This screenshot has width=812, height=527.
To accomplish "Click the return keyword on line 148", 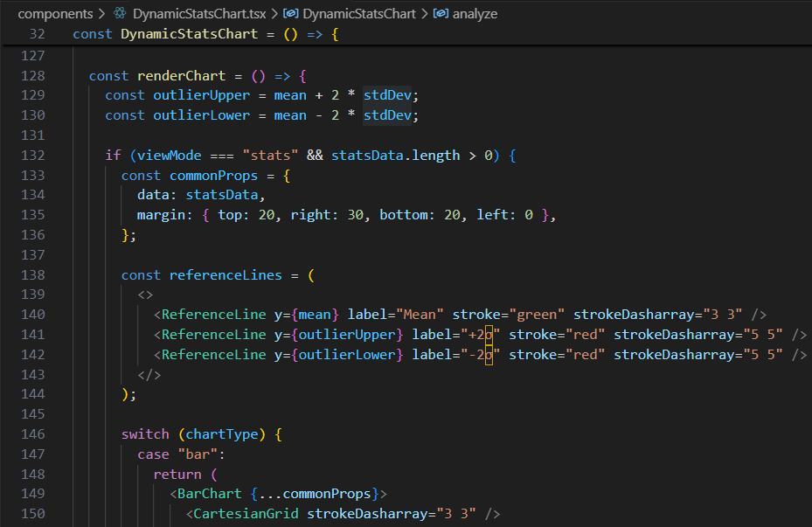I will point(177,475).
